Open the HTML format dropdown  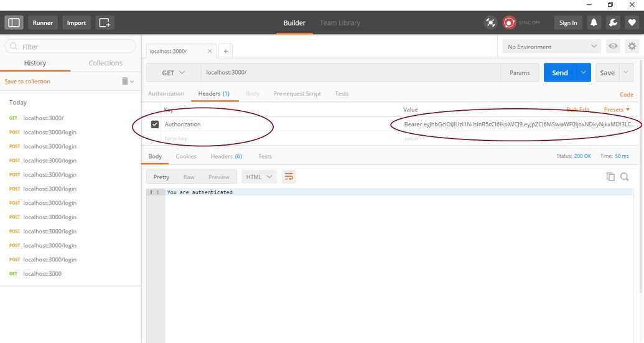[x=259, y=177]
